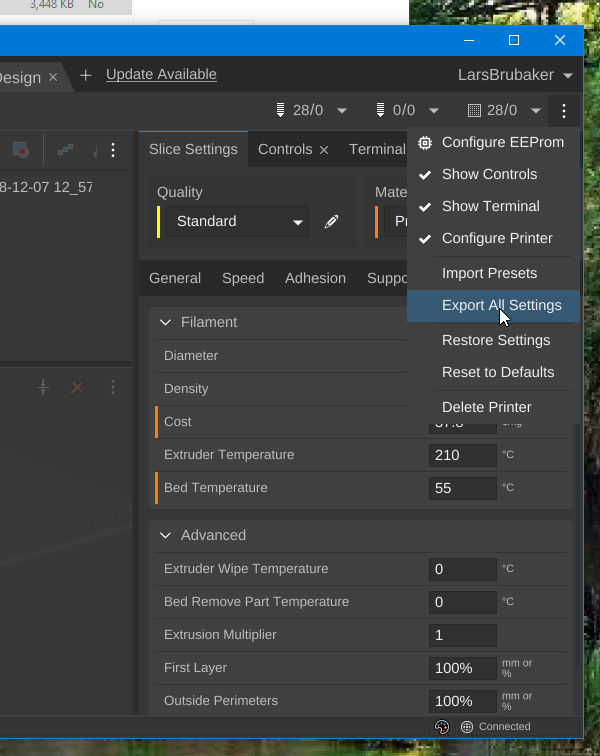This screenshot has height=756, width=600.
Task: Click the Outside Perimeters value field
Action: 463,701
